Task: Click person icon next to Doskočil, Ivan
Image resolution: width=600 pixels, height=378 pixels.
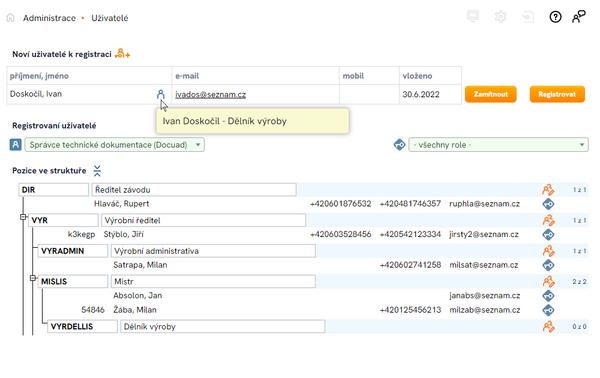Action: click(161, 94)
